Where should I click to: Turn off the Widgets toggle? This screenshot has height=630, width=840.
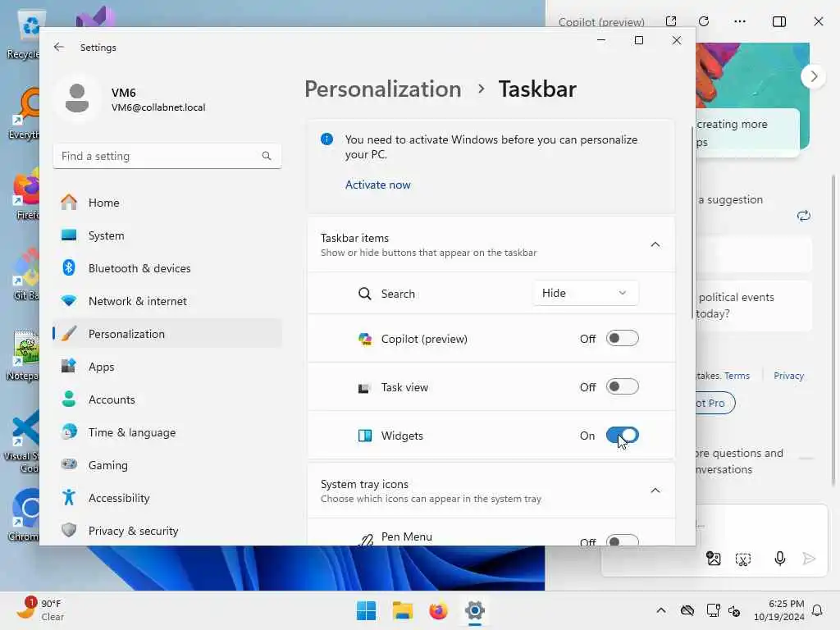[x=622, y=435]
